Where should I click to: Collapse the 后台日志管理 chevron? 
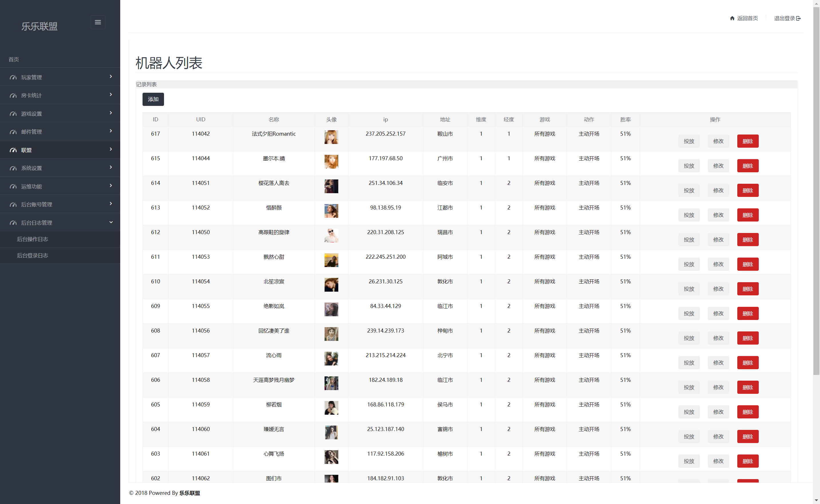click(111, 222)
